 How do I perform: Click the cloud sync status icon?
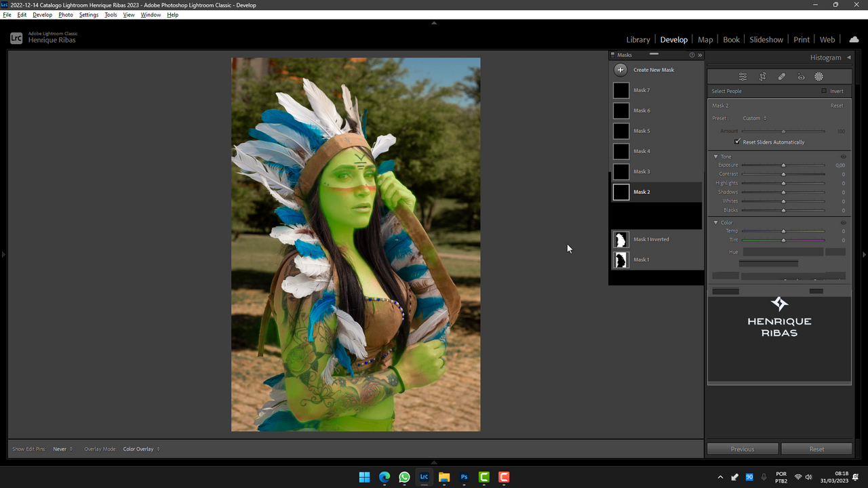(854, 39)
